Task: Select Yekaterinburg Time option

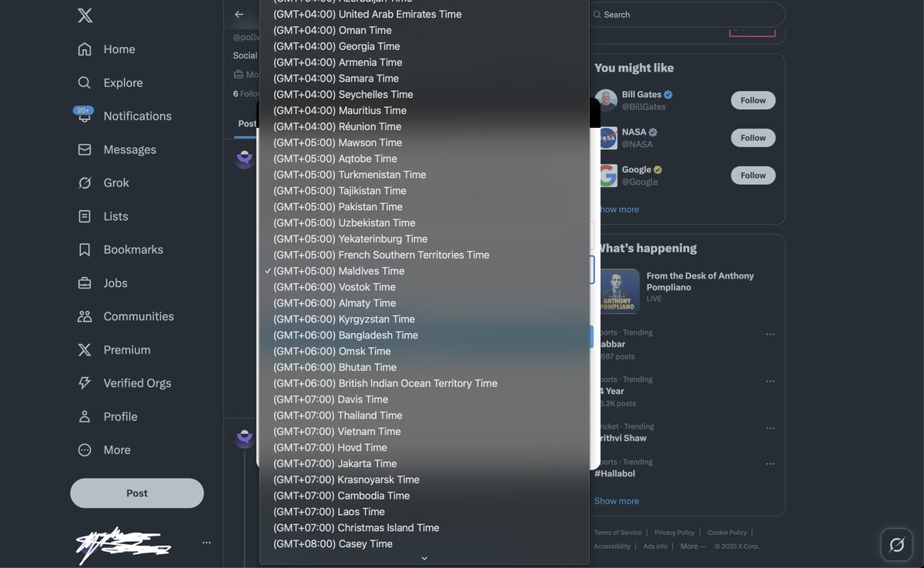Action: (424, 239)
